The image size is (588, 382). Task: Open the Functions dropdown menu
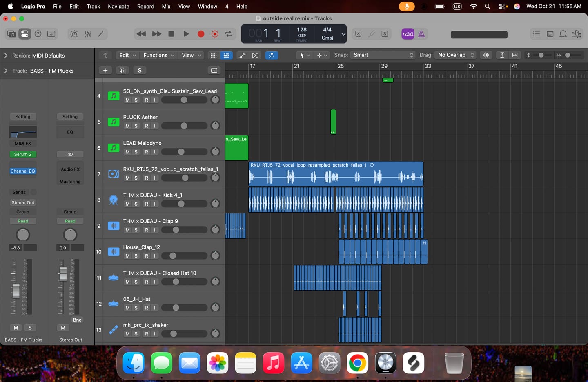point(159,55)
